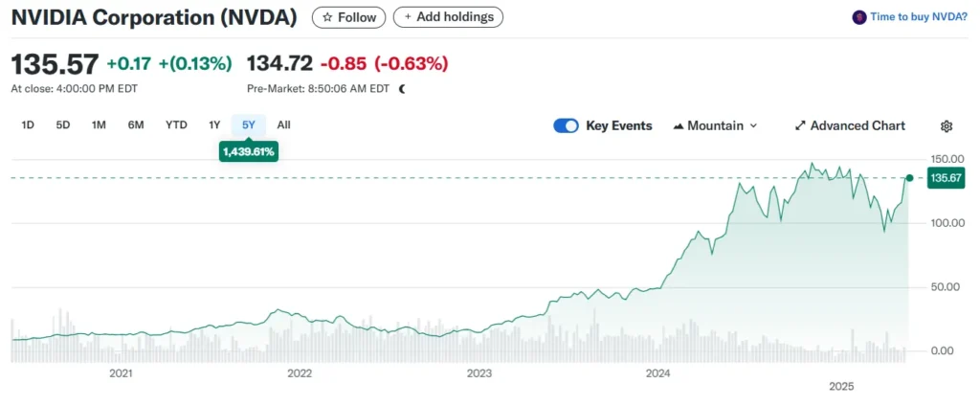Click At close: 4:00:00 PM EDT text

tap(75, 89)
